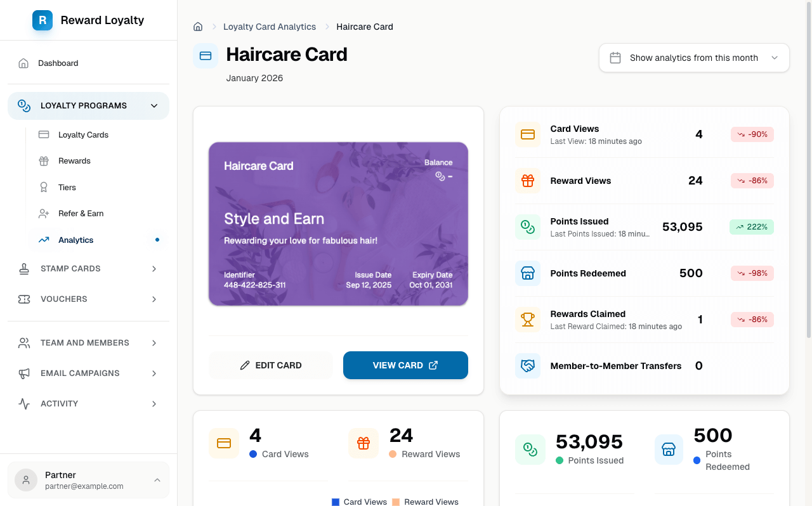Click the calendar icon in the analytics filter
Viewport: 812px width, 506px height.
(x=615, y=57)
